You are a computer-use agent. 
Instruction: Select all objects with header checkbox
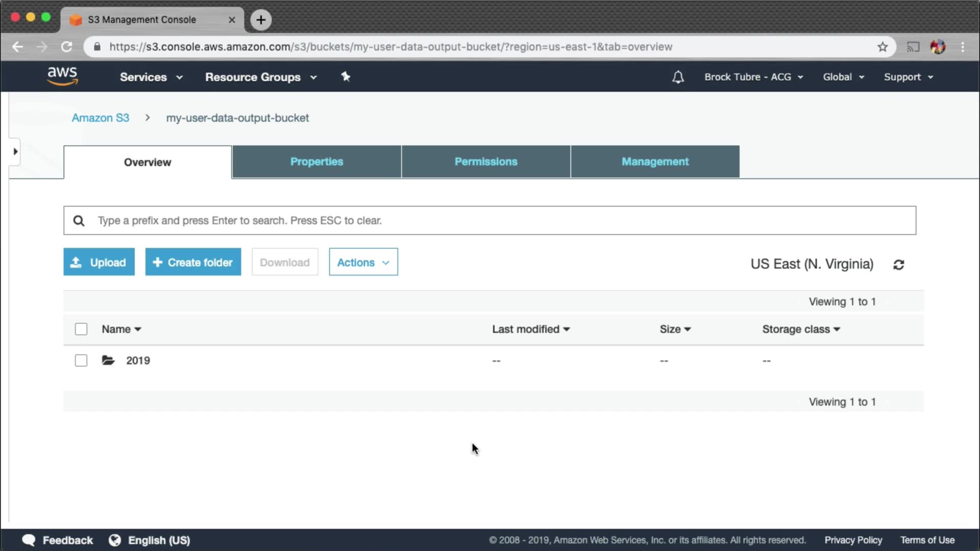click(x=81, y=329)
